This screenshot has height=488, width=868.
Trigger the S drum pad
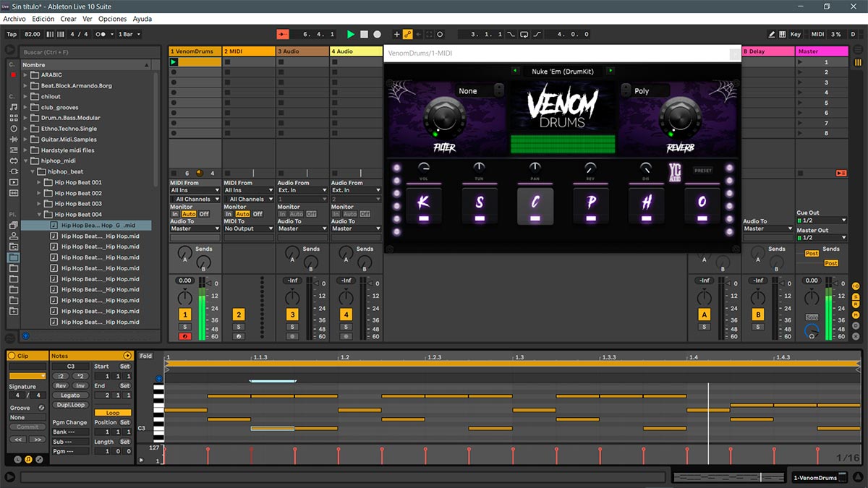pos(479,207)
